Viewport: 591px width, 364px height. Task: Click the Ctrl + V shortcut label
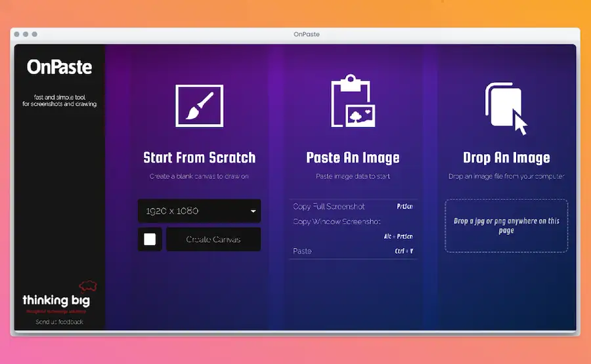click(x=404, y=251)
